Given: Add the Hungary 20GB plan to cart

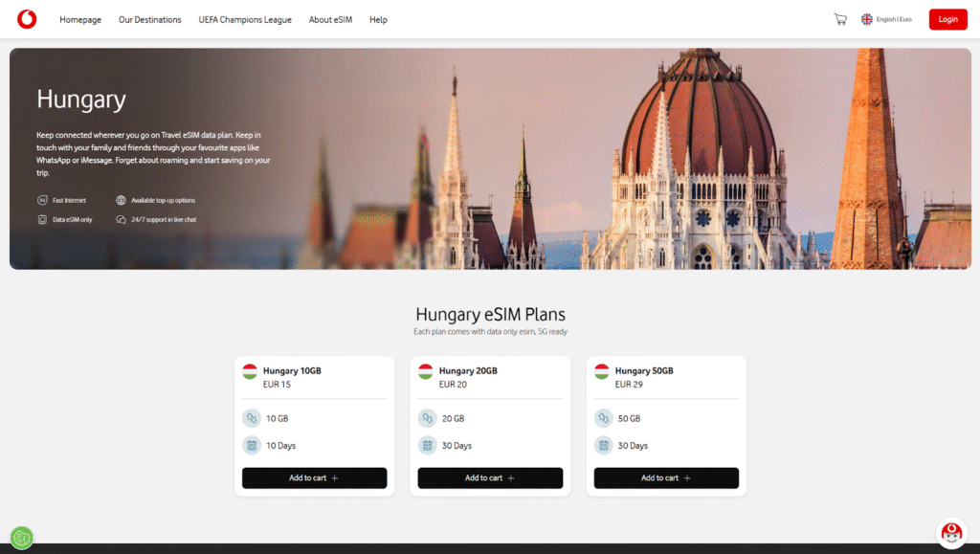Looking at the screenshot, I should [490, 478].
